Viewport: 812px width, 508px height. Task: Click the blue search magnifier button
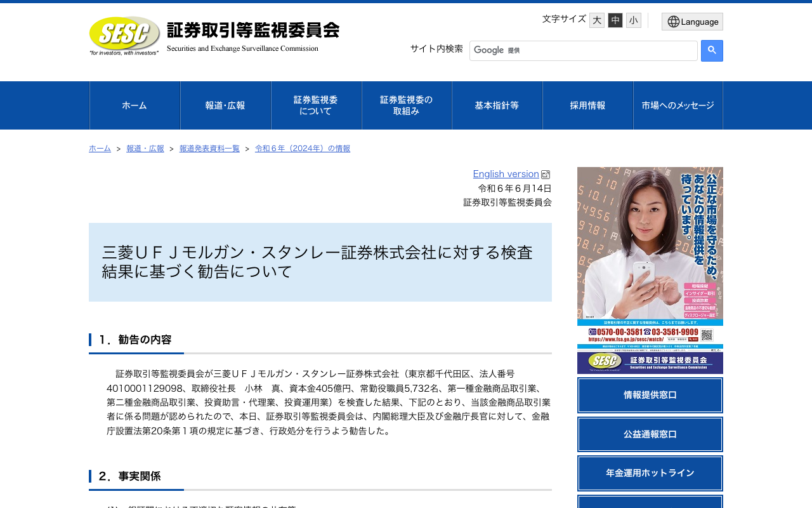pos(712,51)
